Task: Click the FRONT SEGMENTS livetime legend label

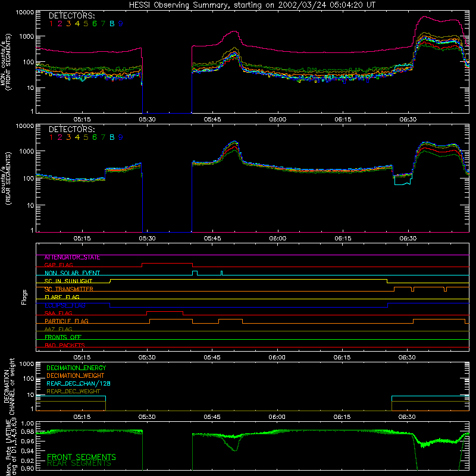Action: pyautogui.click(x=82, y=457)
